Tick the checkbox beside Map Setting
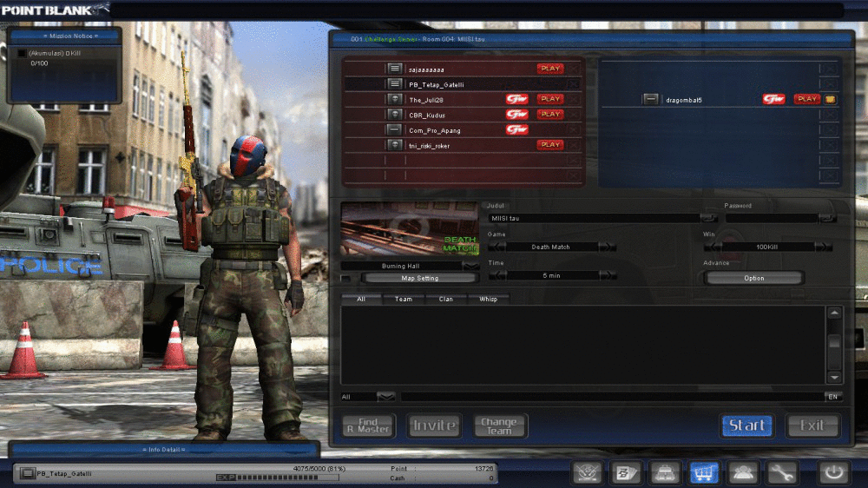This screenshot has width=868, height=488. [346, 278]
